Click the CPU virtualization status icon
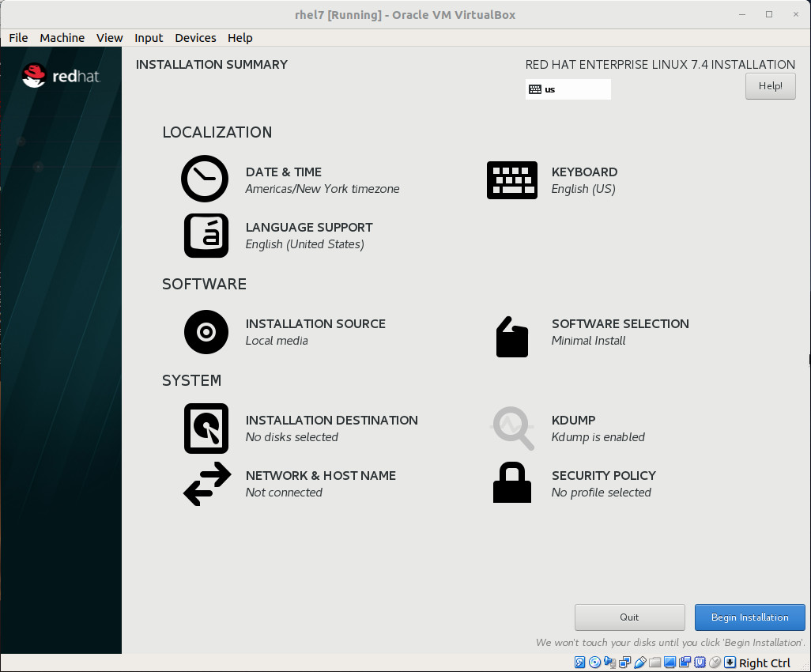The width and height of the screenshot is (811, 672). (x=700, y=663)
